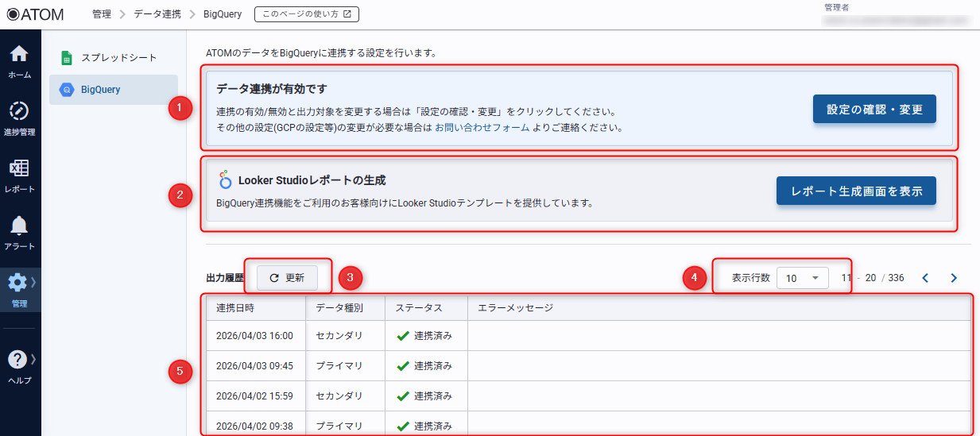Open the お問い合わせフォーム link
Screen dimensions: 980x436
(x=482, y=127)
